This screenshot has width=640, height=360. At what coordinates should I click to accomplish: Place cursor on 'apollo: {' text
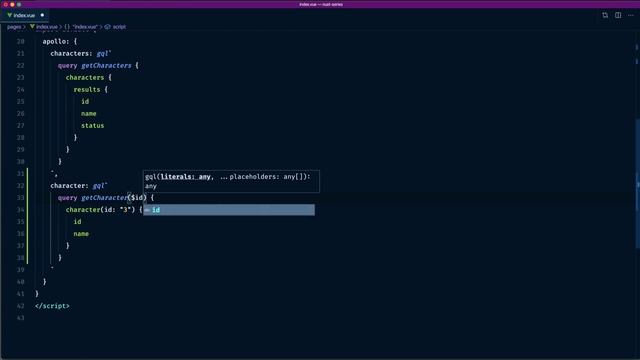[x=60, y=41]
